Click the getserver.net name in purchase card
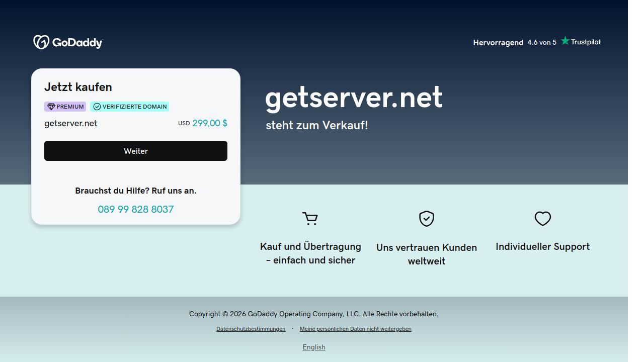 71,123
